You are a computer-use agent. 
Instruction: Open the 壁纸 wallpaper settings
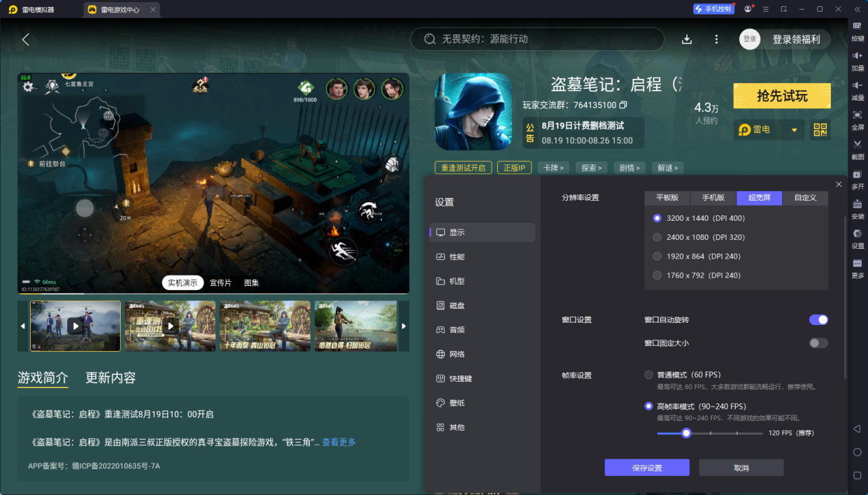pyautogui.click(x=483, y=402)
